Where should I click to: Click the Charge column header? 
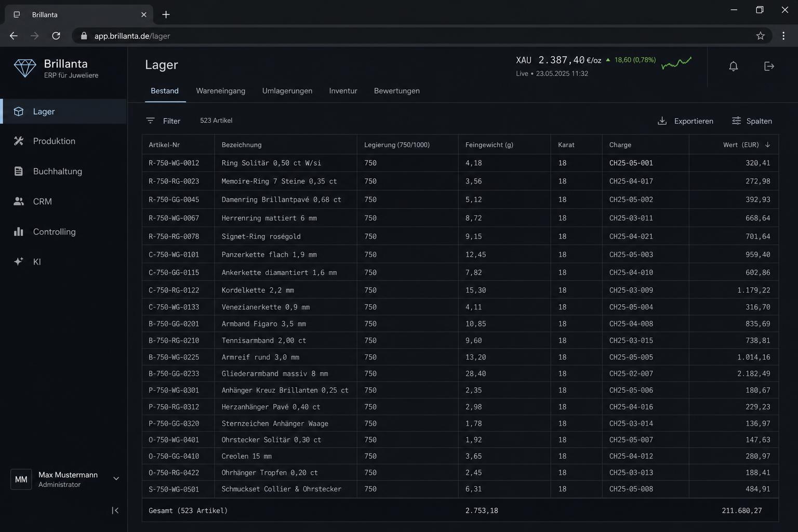click(x=620, y=144)
